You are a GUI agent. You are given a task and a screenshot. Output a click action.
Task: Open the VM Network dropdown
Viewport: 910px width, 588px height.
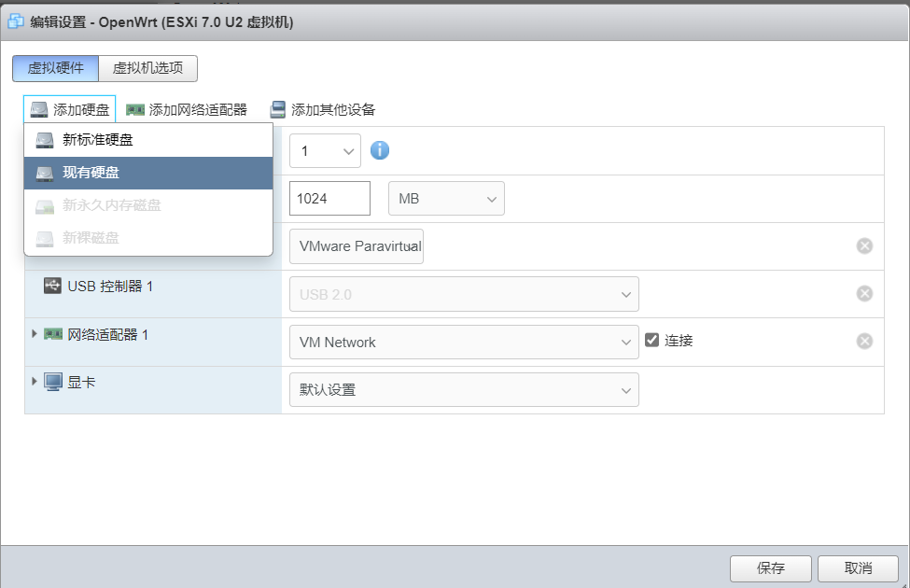coord(464,342)
